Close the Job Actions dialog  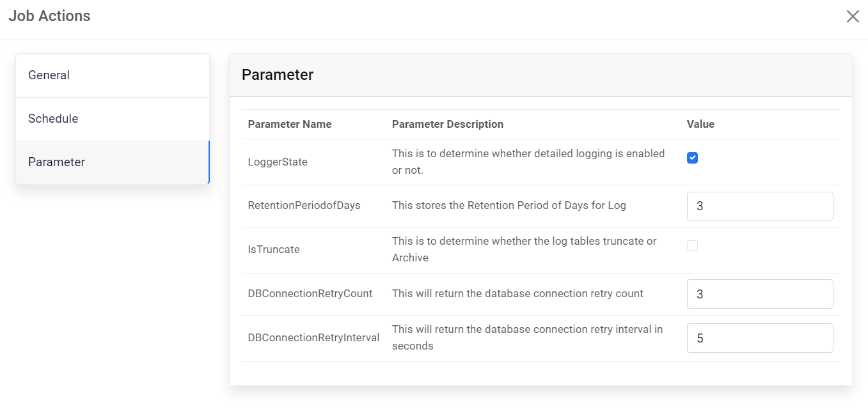click(x=853, y=17)
